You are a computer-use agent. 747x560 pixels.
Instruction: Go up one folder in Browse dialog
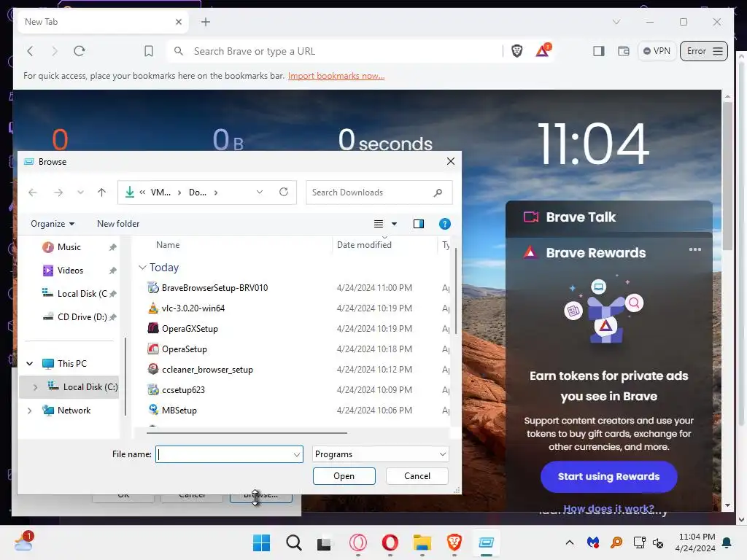101,192
